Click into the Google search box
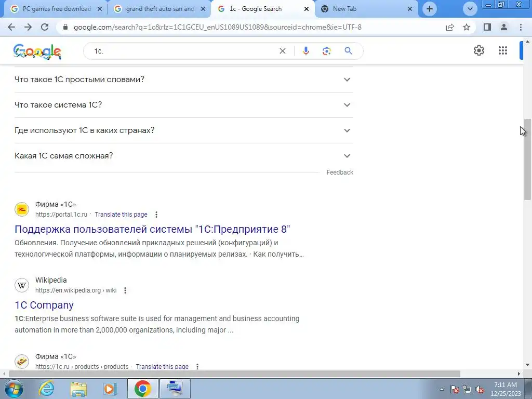532x399 pixels. tap(183, 51)
